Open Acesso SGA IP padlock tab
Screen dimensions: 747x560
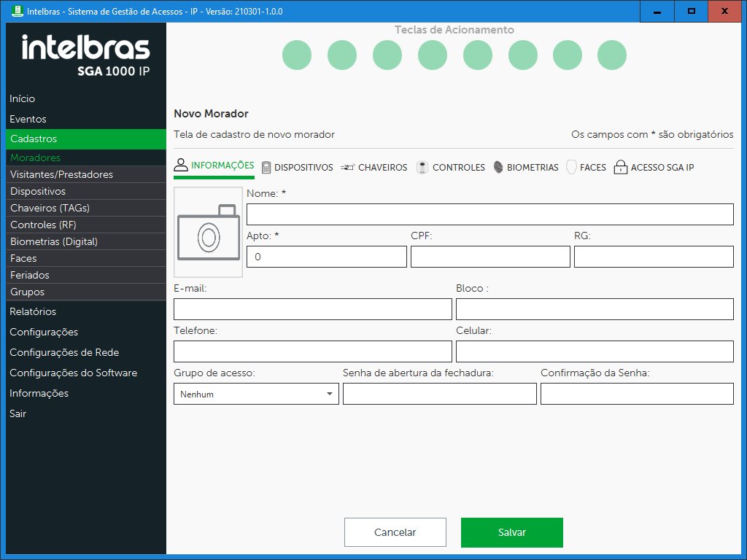[x=654, y=168]
